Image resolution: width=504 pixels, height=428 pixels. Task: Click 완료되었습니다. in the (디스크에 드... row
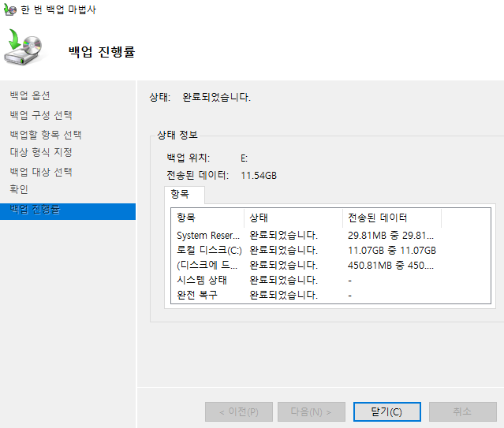283,265
